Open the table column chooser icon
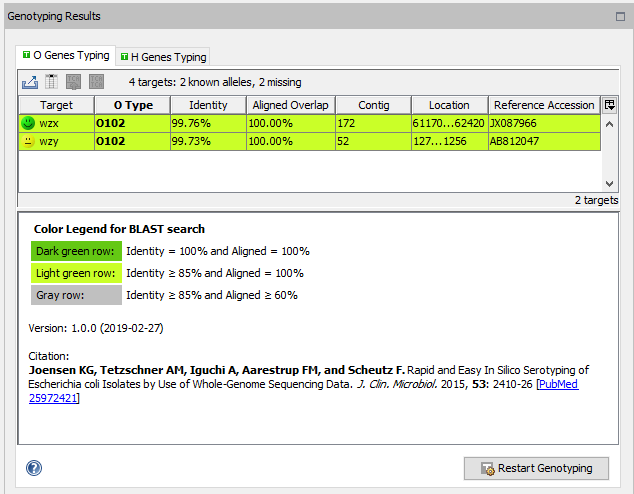The image size is (634, 494). tap(610, 105)
